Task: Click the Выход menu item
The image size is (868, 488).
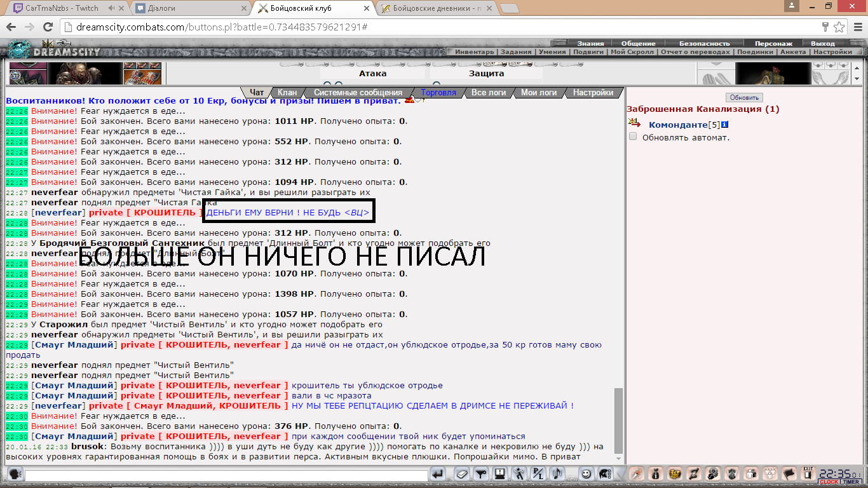Action: click(x=823, y=44)
